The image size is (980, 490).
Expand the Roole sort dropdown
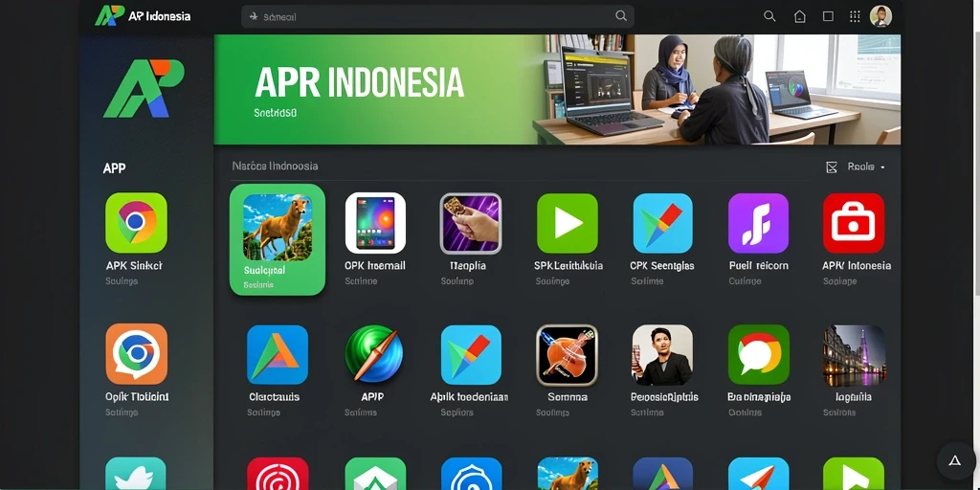pyautogui.click(x=866, y=167)
